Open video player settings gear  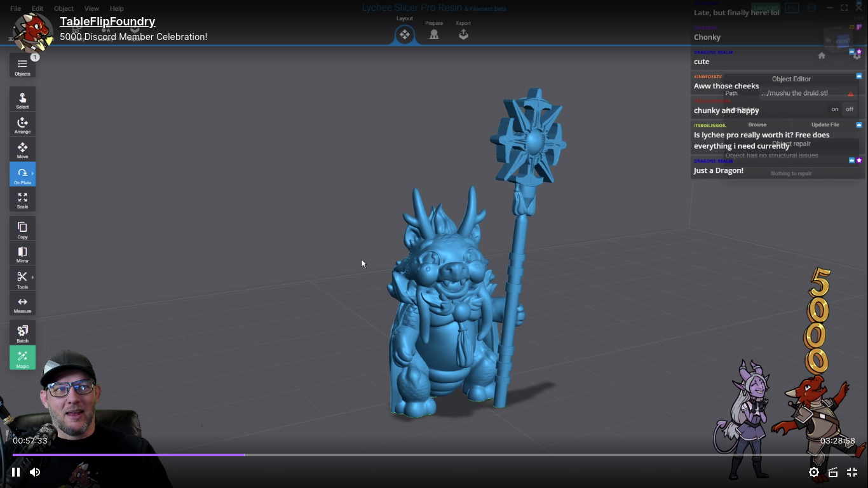coord(813,472)
